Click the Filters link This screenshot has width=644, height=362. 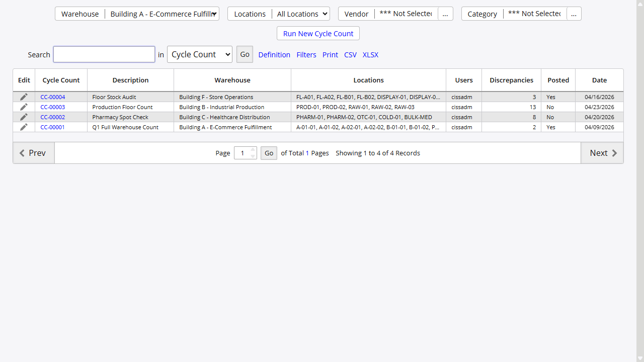point(306,55)
